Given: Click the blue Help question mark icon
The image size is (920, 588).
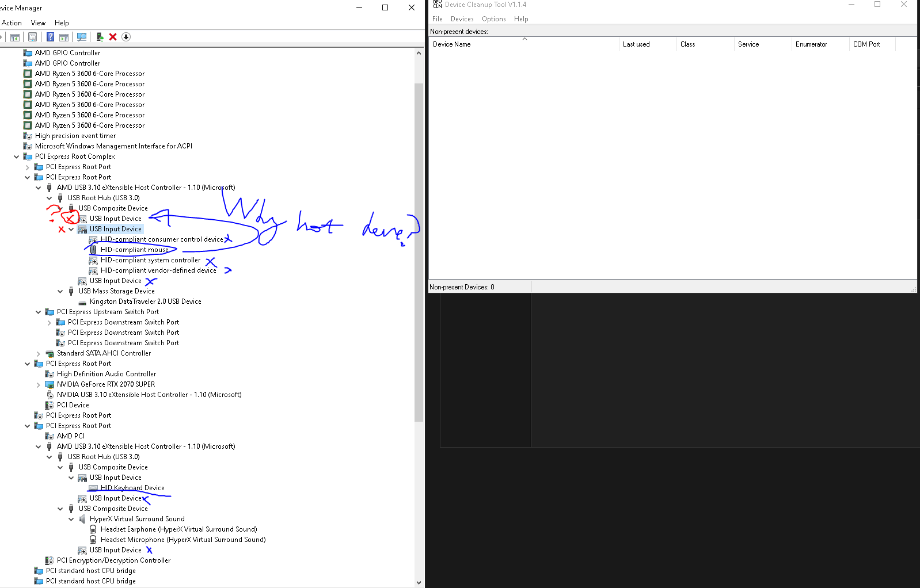Looking at the screenshot, I should click(50, 37).
